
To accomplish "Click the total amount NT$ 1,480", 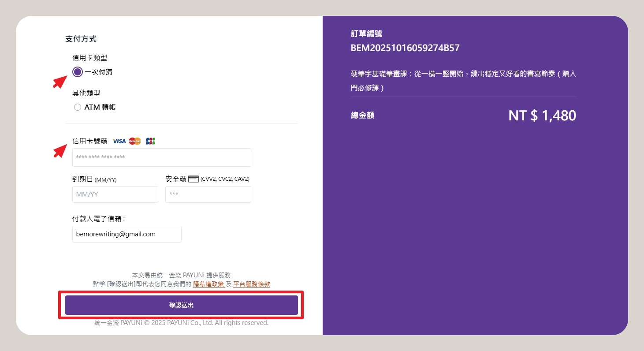I will click(x=542, y=115).
